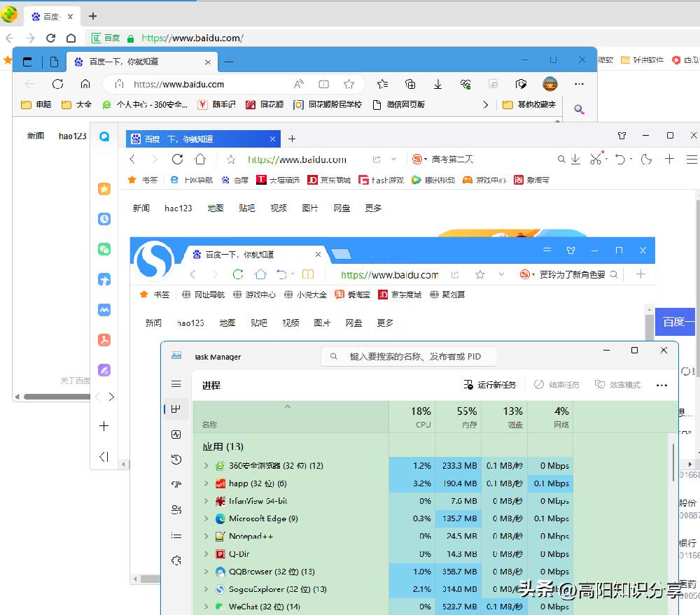
Task: Expand 360安全浏览器 process row
Action: point(206,465)
